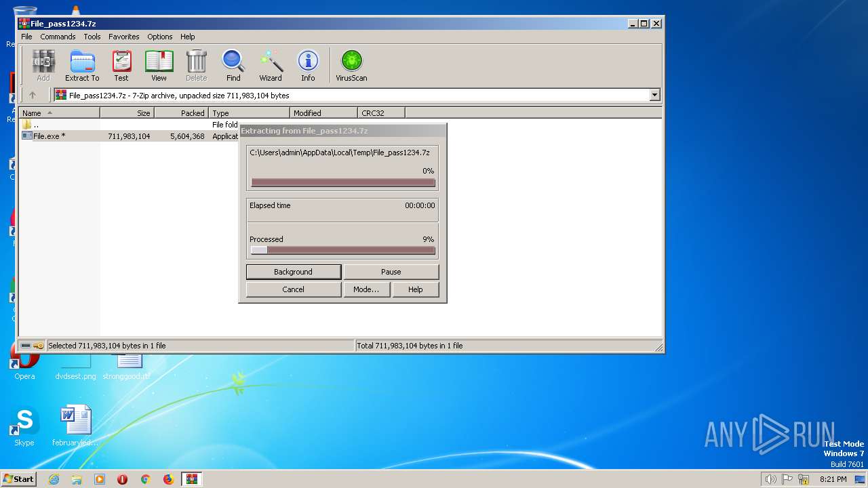Pause the extraction
The height and width of the screenshot is (488, 868).
click(391, 272)
